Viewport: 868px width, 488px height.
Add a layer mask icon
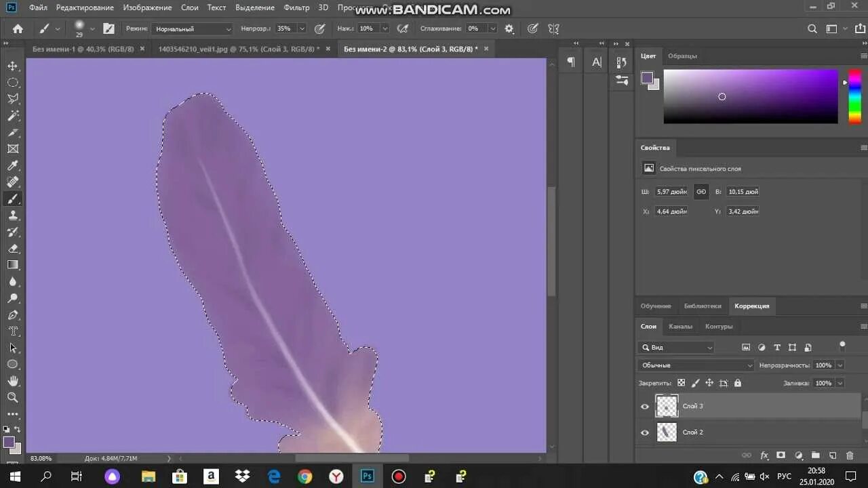[781, 455]
